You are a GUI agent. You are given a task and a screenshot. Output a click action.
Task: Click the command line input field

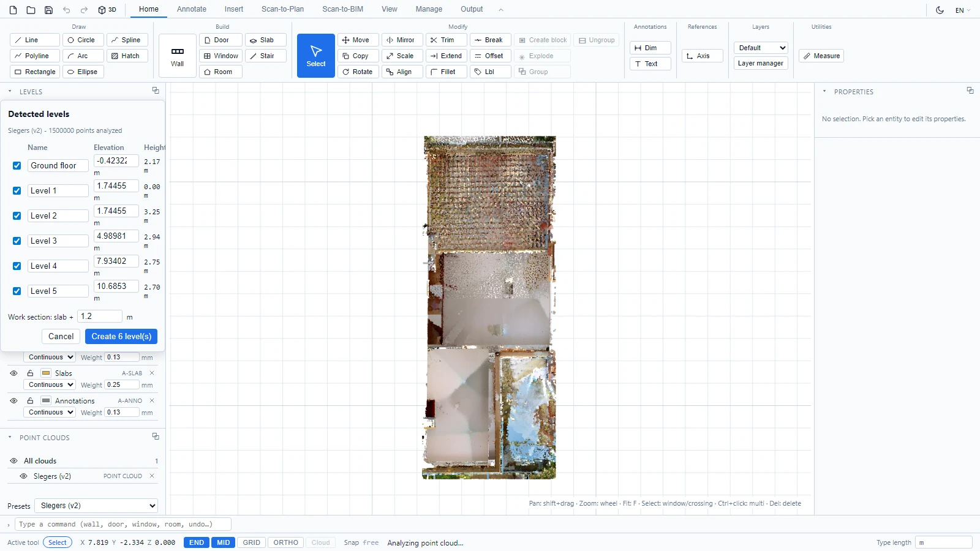click(123, 524)
